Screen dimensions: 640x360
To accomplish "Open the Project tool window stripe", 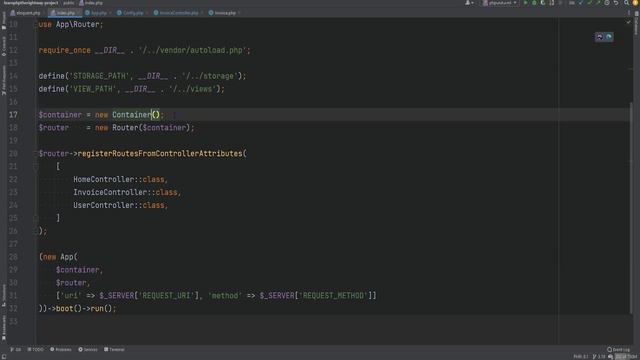I will click(4, 20).
